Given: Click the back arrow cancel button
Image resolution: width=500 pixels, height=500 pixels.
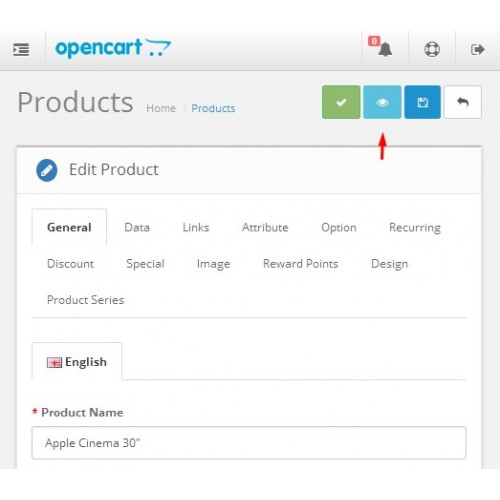Looking at the screenshot, I should 463,102.
